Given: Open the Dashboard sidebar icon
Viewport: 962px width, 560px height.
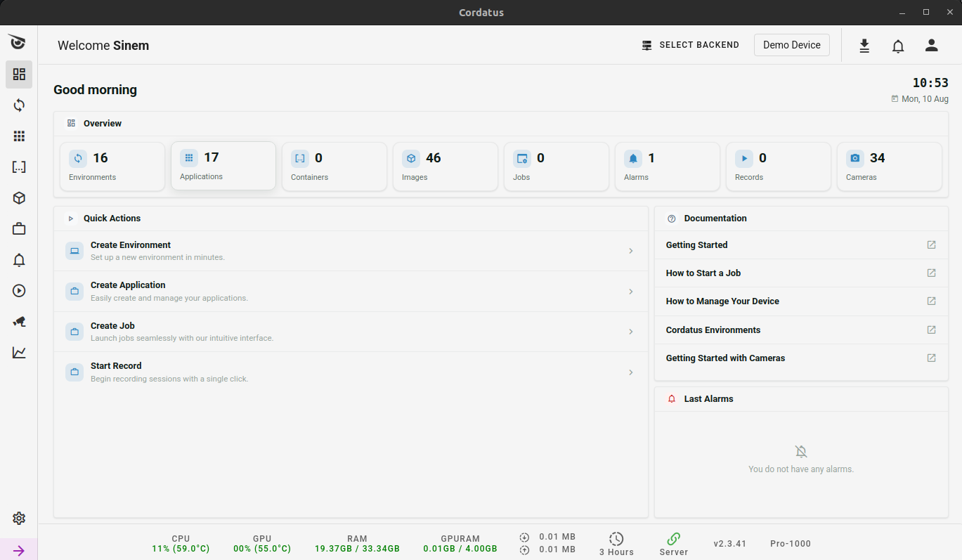Looking at the screenshot, I should (x=19, y=74).
